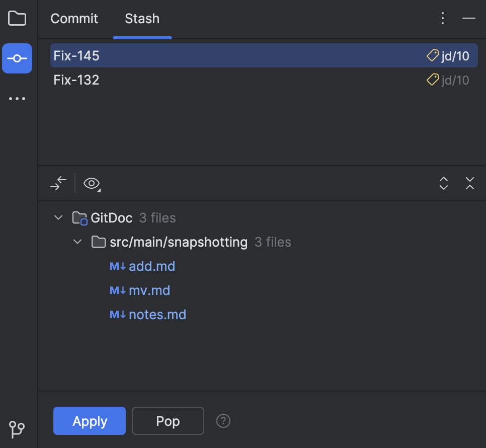Expand all stash entries using expand-all icon
Viewport: 486px width, 448px height.
click(443, 183)
